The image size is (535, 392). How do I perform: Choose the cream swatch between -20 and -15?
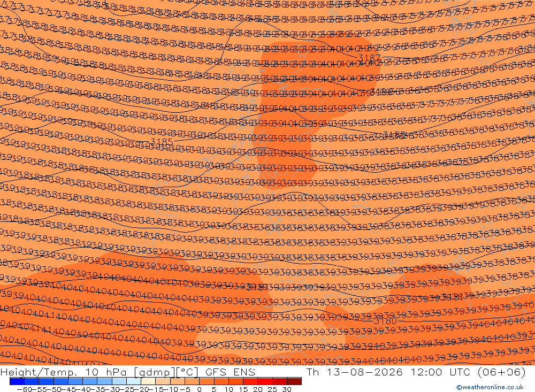148,381
